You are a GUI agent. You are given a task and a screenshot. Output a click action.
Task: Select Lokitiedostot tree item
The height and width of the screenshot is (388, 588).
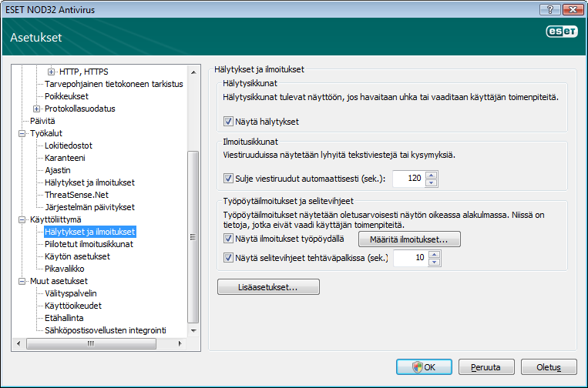coord(69,145)
